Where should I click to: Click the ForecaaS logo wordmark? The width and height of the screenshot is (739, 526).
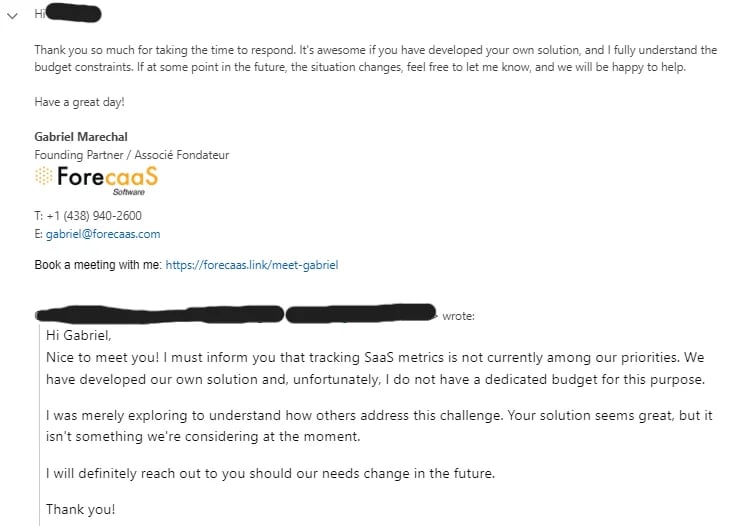107,177
